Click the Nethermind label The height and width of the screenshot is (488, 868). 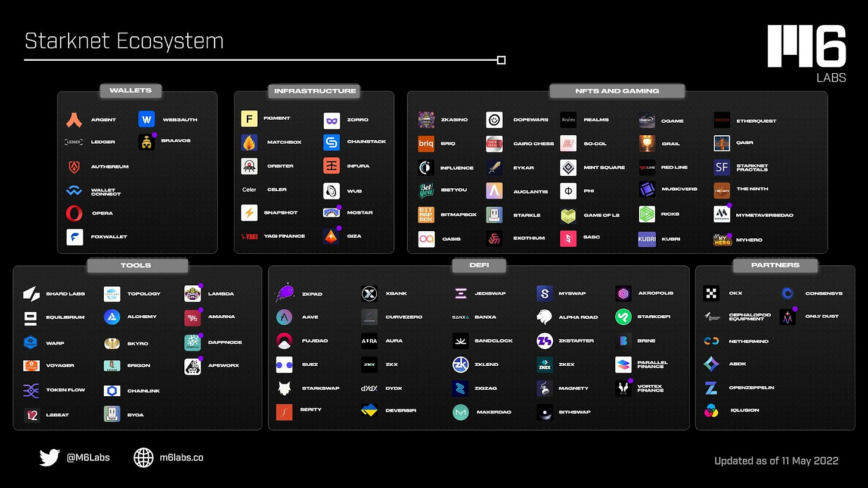pos(749,341)
